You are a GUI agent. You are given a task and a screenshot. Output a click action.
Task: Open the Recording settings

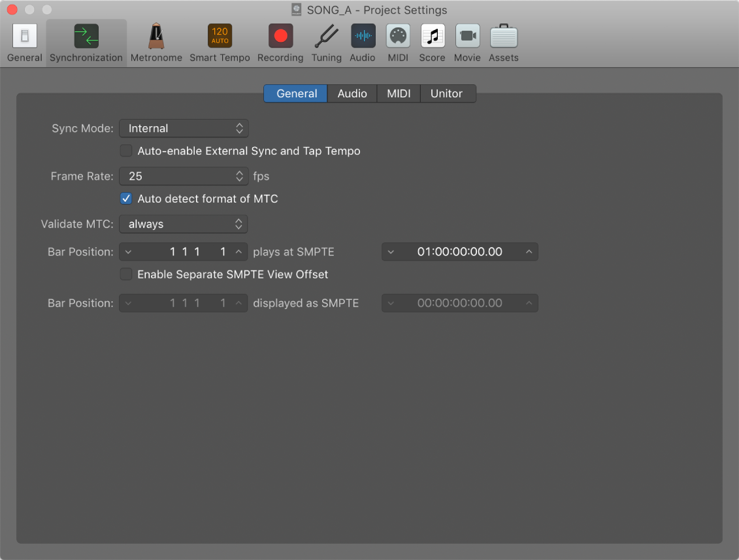(x=280, y=41)
